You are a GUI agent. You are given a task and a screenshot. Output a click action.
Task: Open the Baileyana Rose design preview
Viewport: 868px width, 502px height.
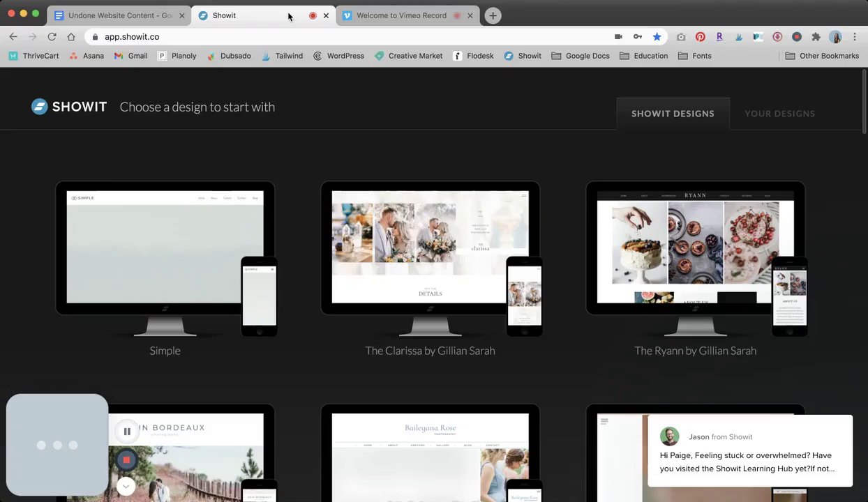pyautogui.click(x=431, y=453)
